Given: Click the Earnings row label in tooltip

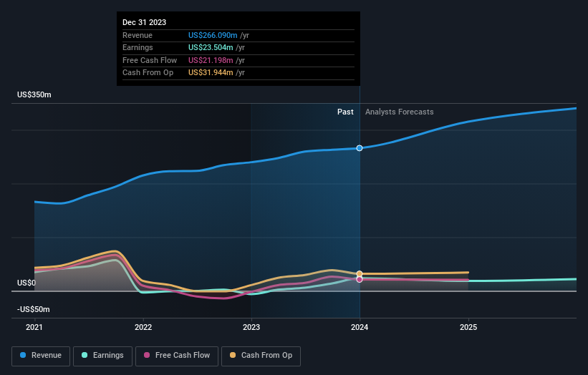Looking at the screenshot, I should click(x=138, y=47).
